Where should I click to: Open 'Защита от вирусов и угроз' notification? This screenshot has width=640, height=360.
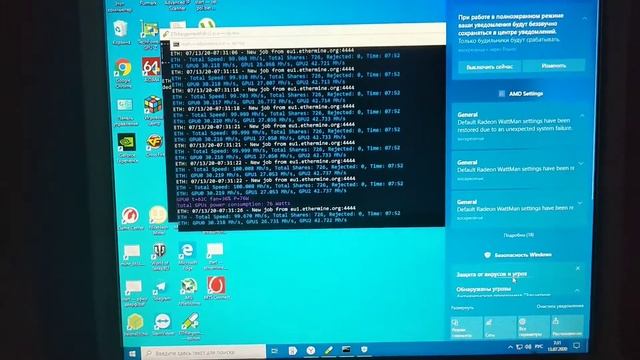[491, 274]
